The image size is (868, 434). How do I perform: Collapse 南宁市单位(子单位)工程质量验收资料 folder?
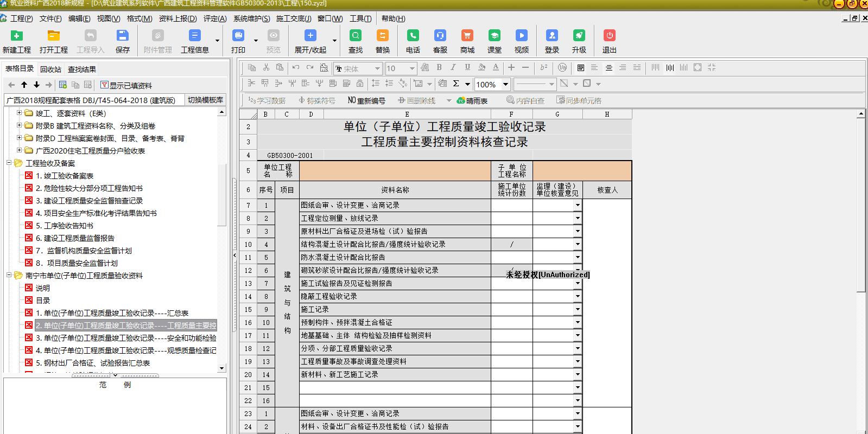pos(9,275)
